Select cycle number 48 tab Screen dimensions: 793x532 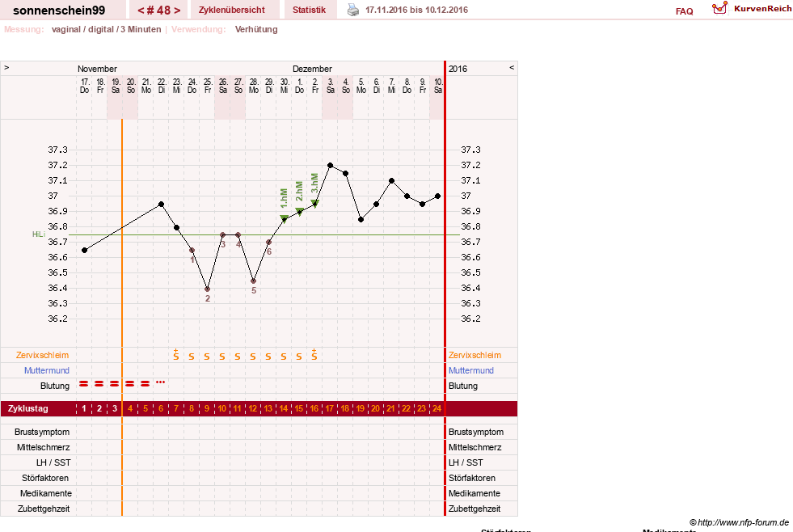[x=158, y=11]
